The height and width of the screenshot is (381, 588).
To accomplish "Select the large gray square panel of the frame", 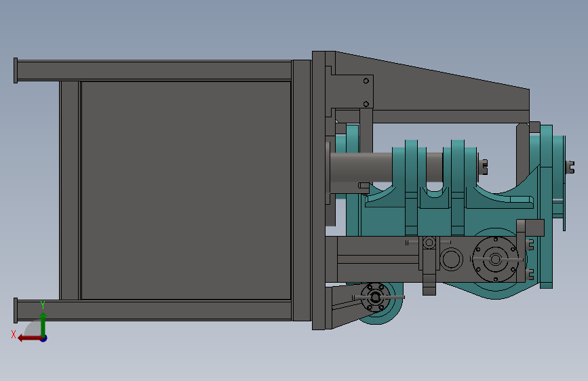I will (186, 190).
